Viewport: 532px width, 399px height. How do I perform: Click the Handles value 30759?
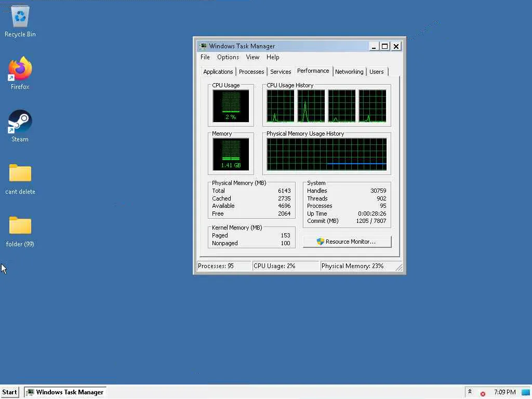pos(378,191)
